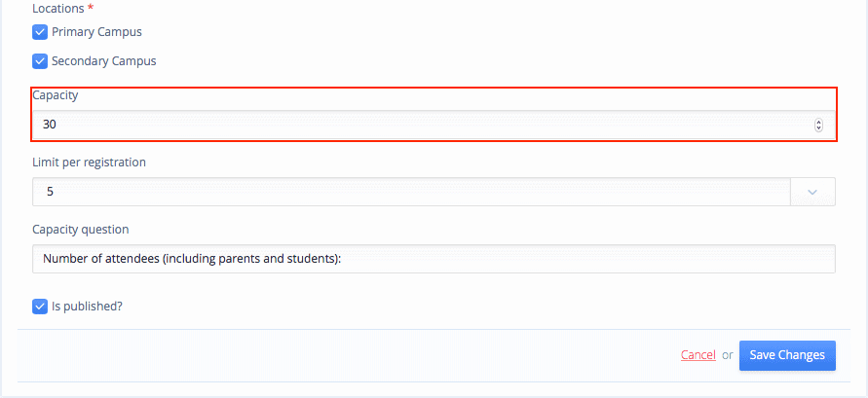Uncheck the Secondary Campus checkbox

40,61
